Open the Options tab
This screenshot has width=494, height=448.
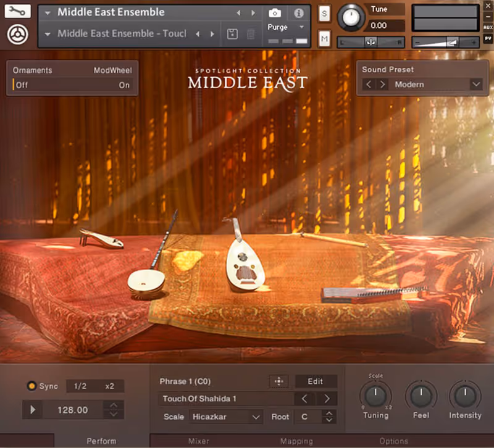(394, 441)
